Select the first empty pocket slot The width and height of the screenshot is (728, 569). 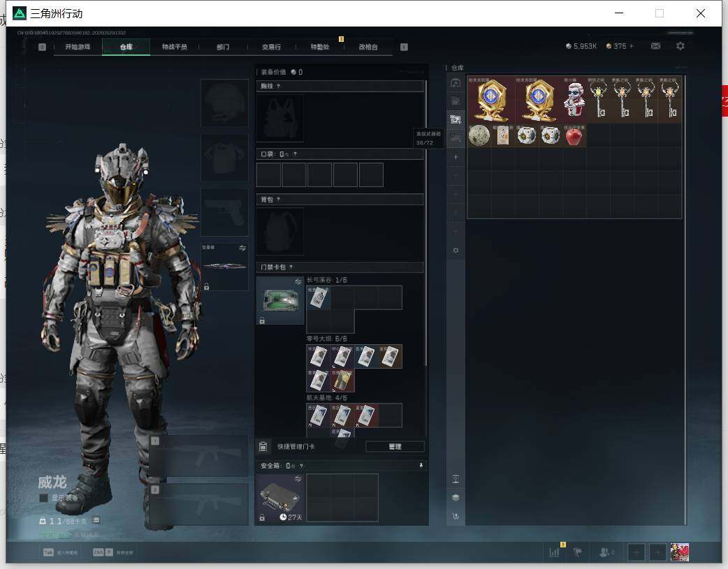(x=269, y=175)
